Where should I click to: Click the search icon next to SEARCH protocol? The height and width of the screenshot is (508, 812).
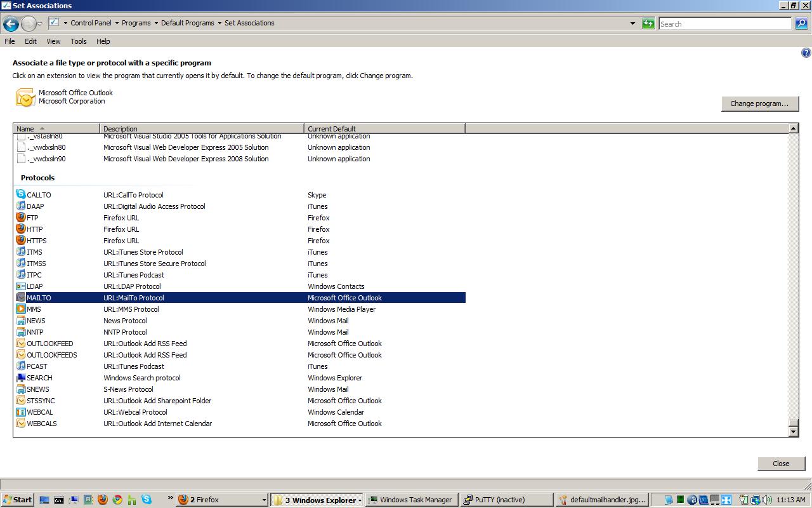click(21, 377)
